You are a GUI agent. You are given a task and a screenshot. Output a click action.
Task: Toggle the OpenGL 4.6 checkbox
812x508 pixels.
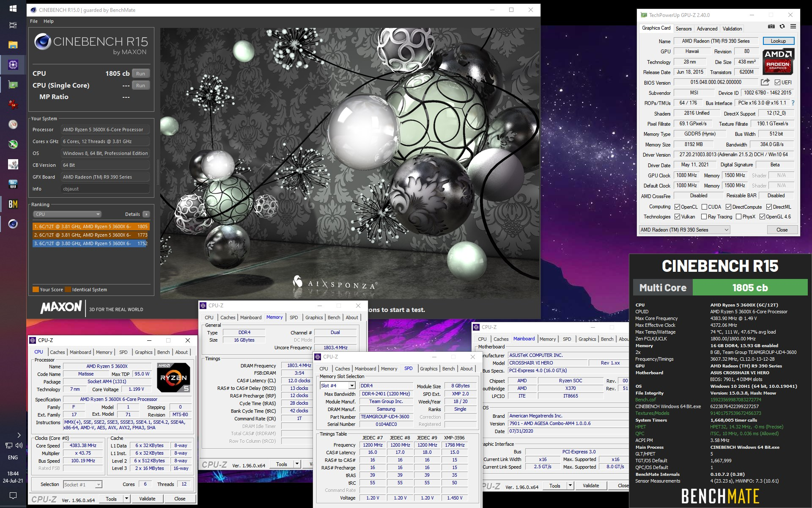point(762,217)
